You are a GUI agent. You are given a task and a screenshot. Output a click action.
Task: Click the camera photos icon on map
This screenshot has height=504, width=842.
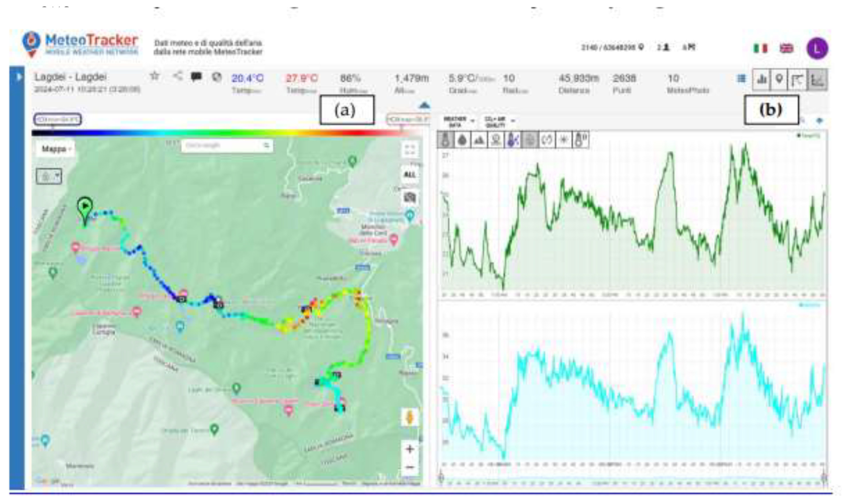point(410,197)
